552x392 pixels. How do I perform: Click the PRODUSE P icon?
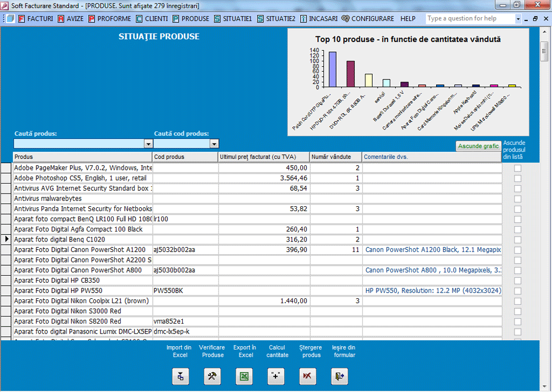click(176, 19)
